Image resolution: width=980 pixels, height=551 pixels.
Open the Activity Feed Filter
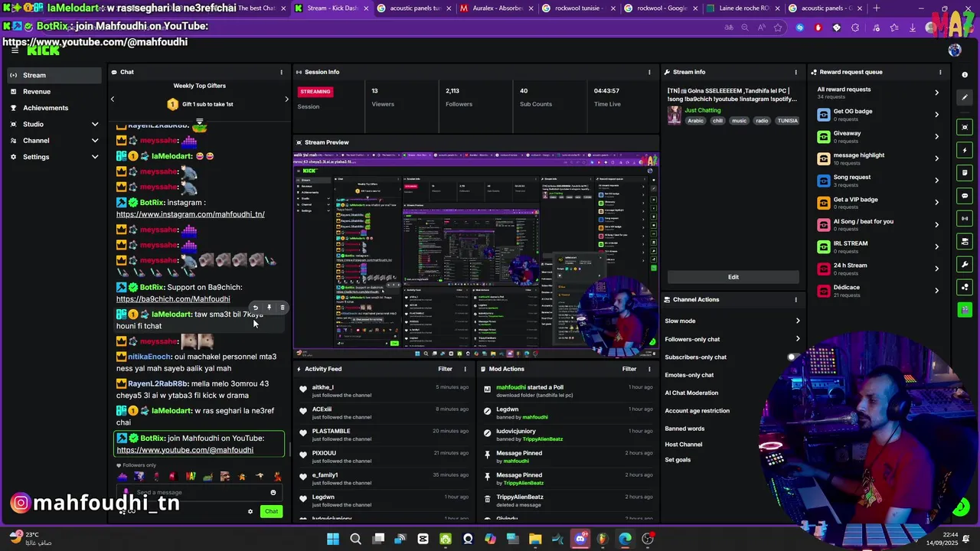pyautogui.click(x=445, y=369)
